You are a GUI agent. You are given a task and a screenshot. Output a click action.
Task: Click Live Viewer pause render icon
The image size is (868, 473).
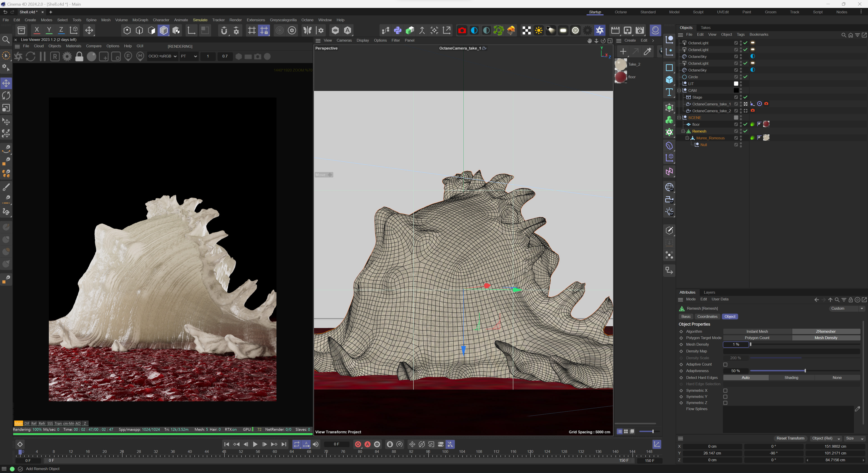(x=42, y=56)
